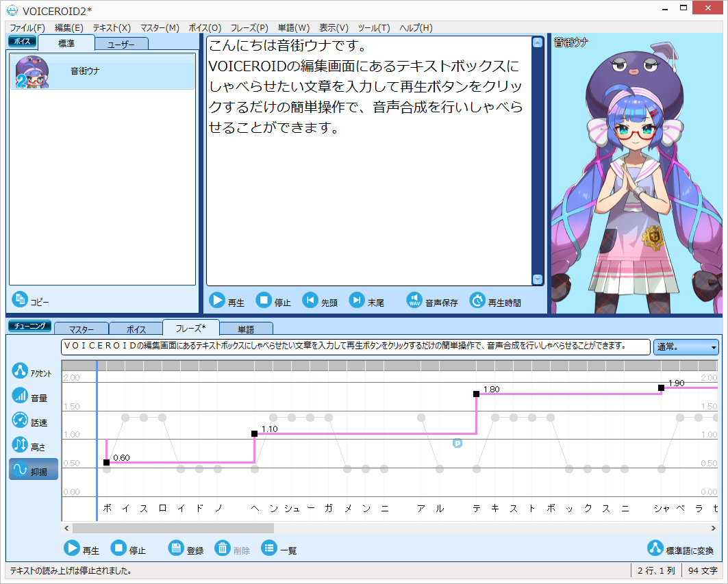This screenshot has height=584, width=728.
Task: Click the テ mora label in graph
Action: point(477,508)
